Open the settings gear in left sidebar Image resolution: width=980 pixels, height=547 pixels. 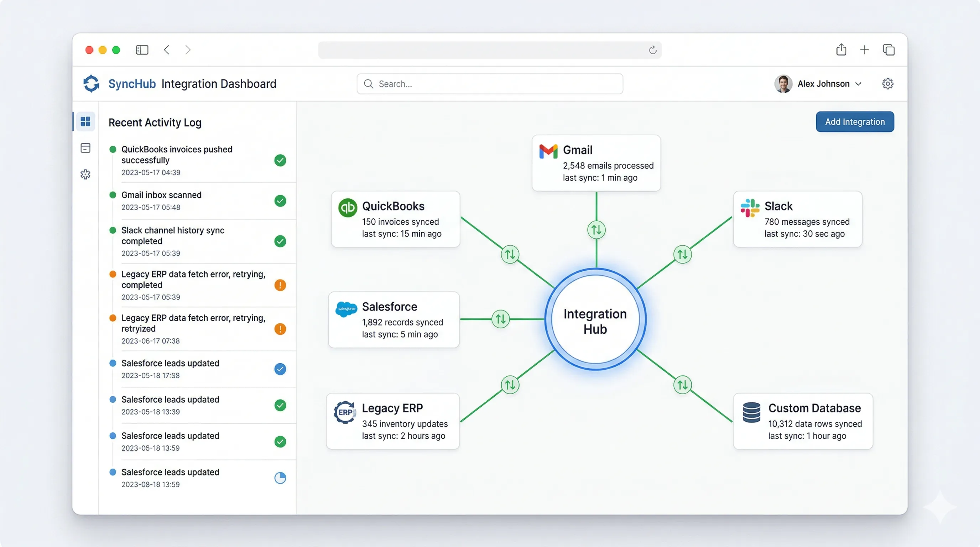[x=85, y=174]
